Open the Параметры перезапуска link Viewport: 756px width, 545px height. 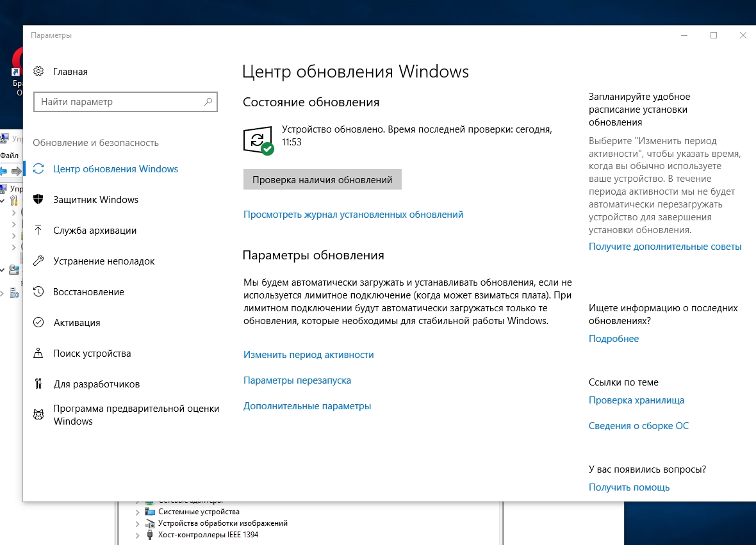tap(297, 380)
